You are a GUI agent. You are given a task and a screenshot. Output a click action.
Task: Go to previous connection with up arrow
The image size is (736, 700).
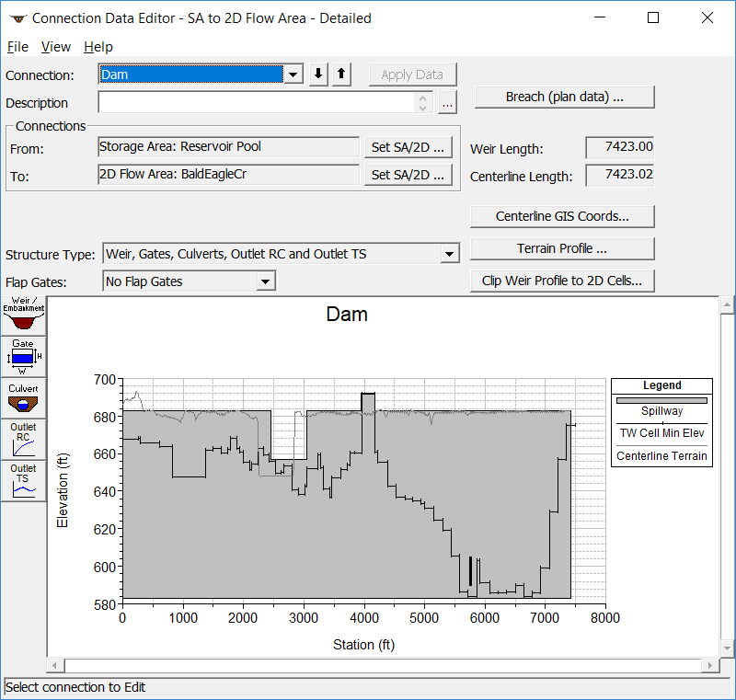point(341,75)
